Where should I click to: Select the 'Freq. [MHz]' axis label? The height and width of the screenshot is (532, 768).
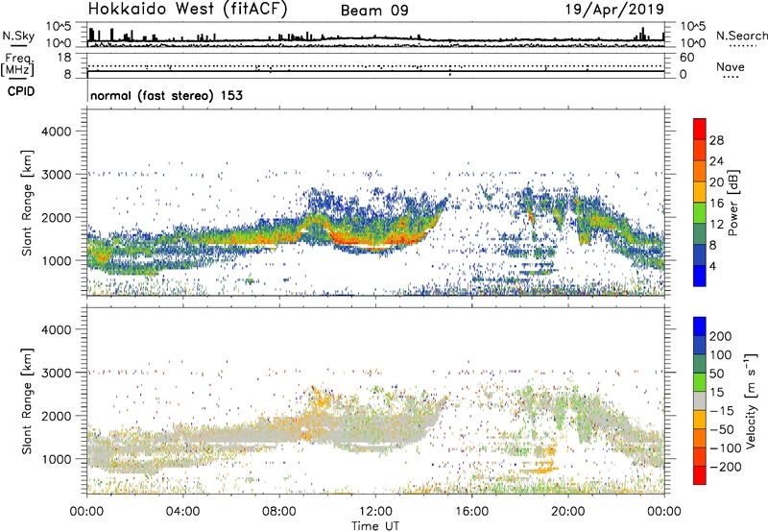point(17,65)
